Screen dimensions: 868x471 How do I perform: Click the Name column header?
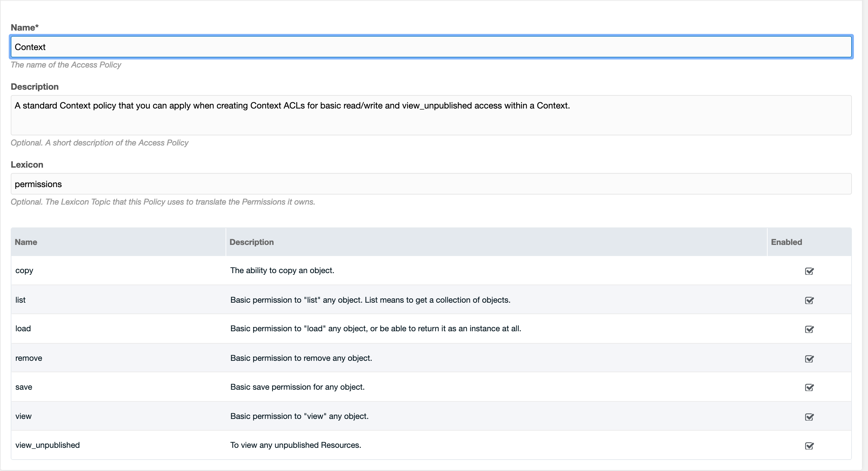[x=26, y=242]
